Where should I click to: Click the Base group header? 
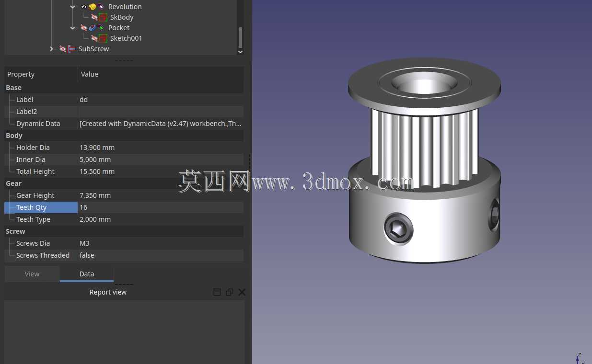(124, 88)
